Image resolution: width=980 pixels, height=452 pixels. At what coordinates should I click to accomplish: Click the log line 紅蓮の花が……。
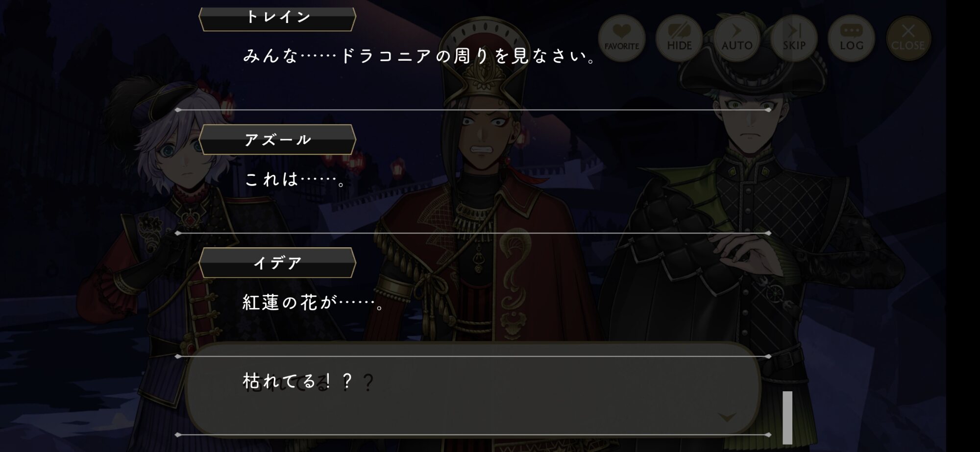[314, 303]
